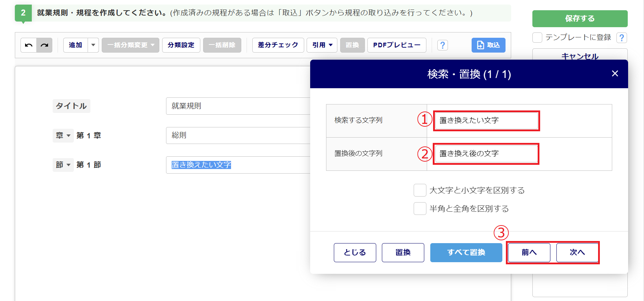Open the 章 type dropdown
Screen dimensions: 644x301
click(x=63, y=136)
